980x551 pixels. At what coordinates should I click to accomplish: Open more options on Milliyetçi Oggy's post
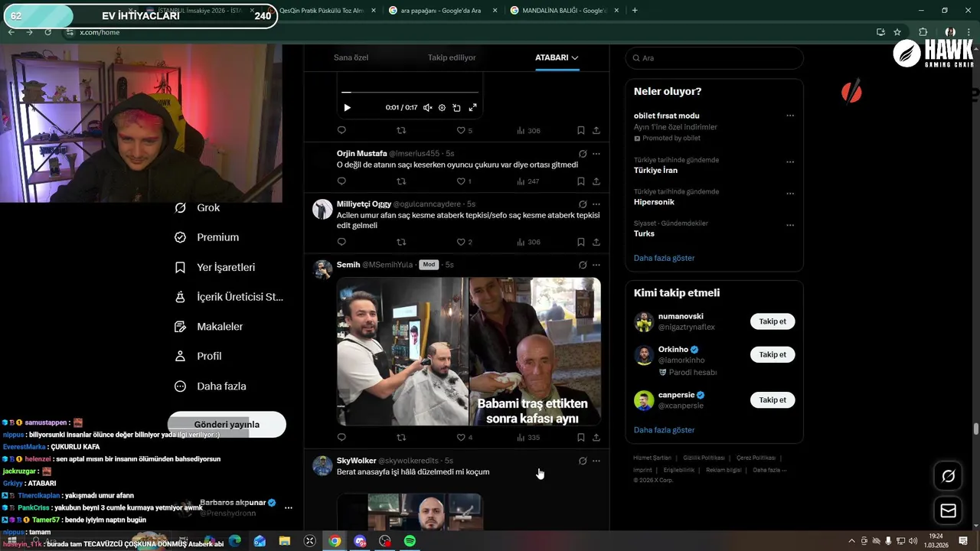coord(596,204)
